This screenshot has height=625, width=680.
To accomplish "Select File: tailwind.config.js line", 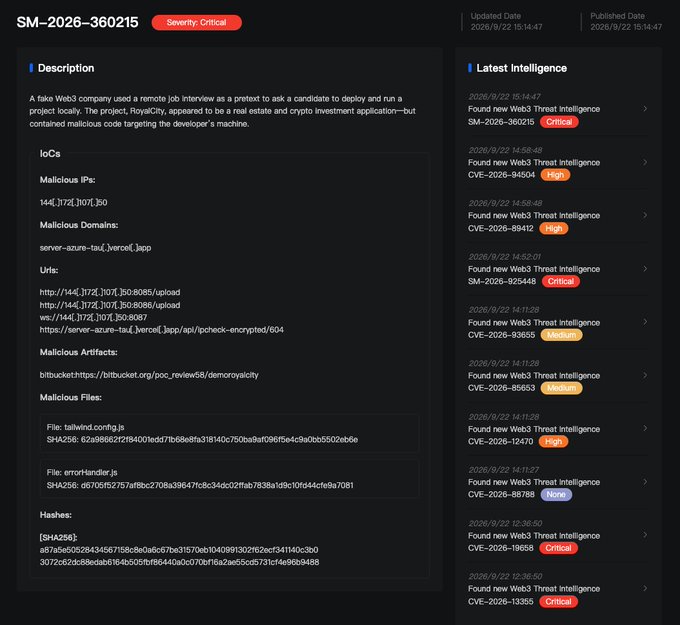I will point(85,427).
